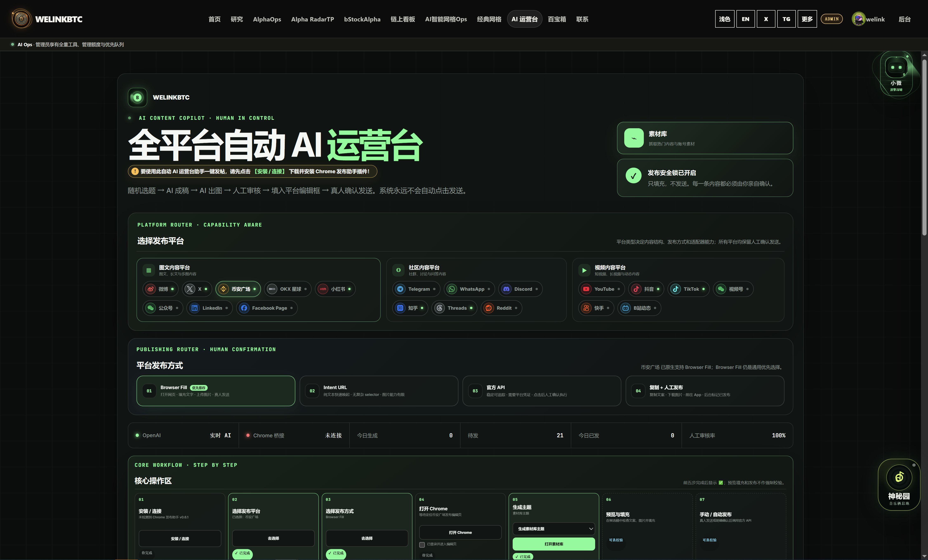928x560 pixels.
Task: Select the Telegram platform icon
Action: [x=400, y=289]
